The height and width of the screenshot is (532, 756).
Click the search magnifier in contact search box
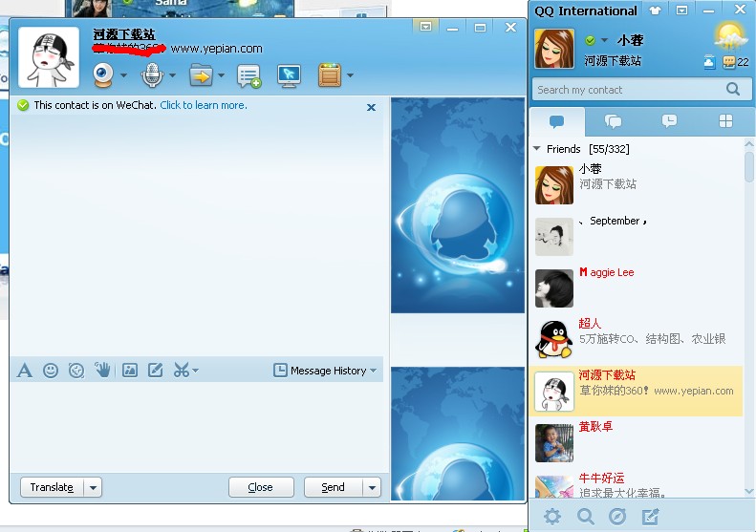point(733,89)
